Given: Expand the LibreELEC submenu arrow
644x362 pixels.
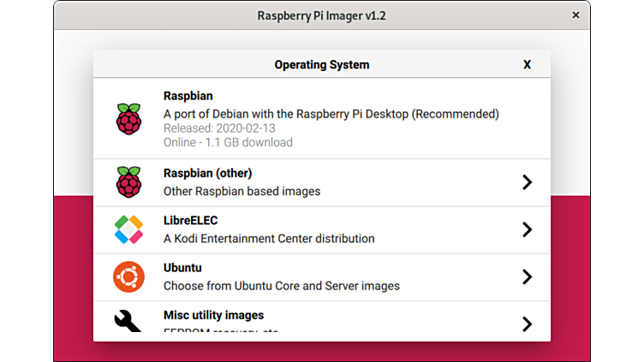Looking at the screenshot, I should pyautogui.click(x=527, y=229).
